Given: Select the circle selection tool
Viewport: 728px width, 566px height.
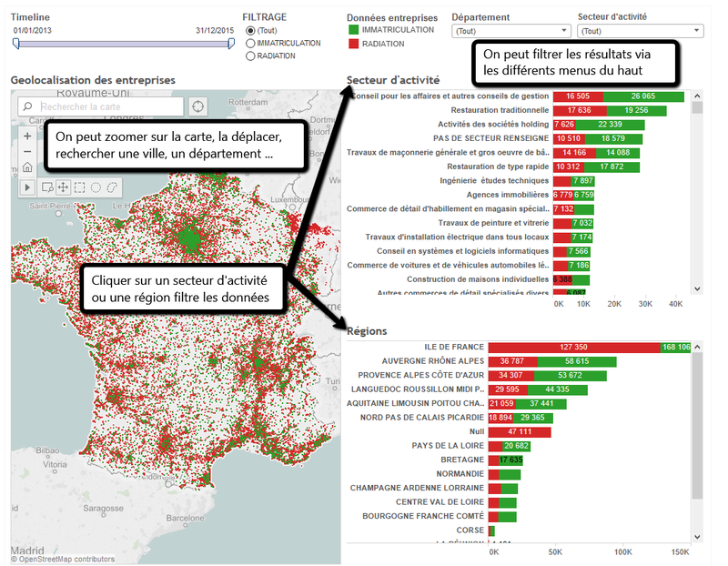Looking at the screenshot, I should [96, 186].
